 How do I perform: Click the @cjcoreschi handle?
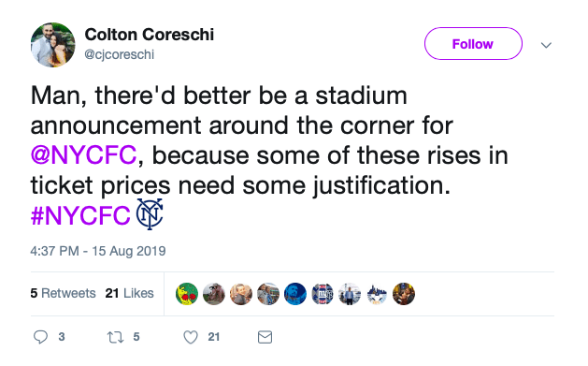click(x=120, y=54)
